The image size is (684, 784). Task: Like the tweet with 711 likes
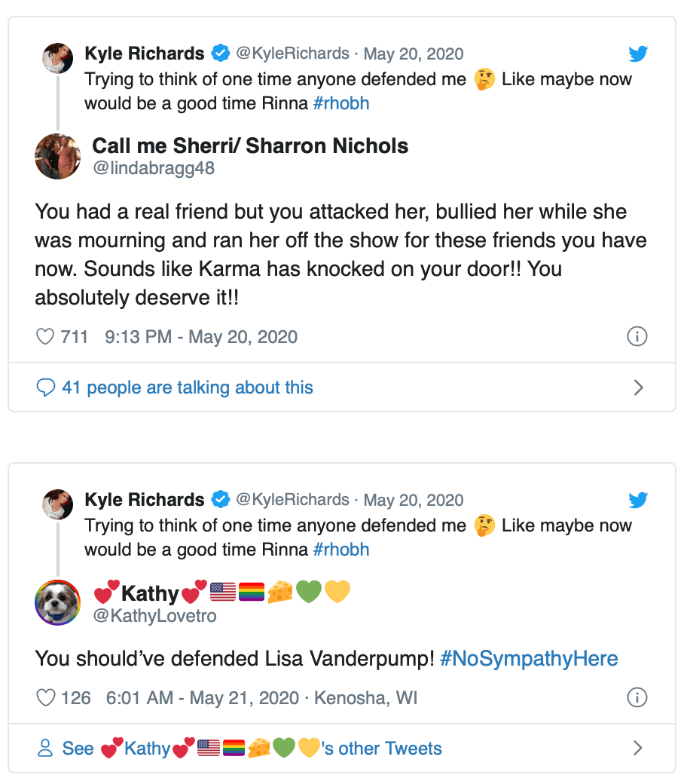[46, 337]
